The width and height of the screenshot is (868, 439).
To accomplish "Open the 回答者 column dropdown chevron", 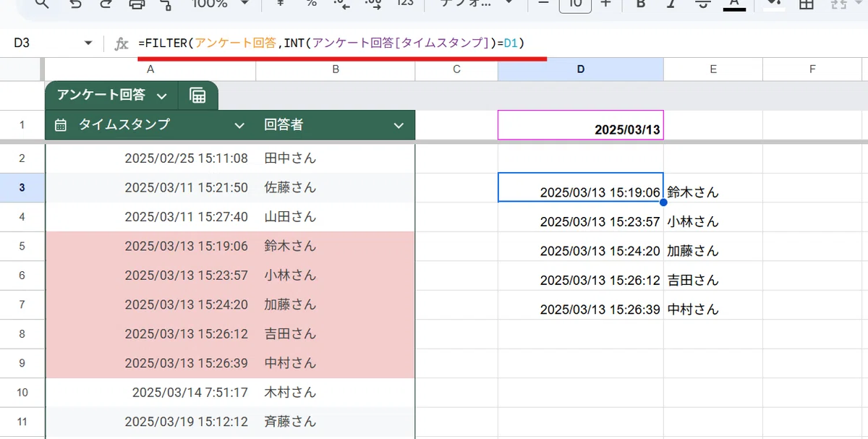I will [399, 126].
